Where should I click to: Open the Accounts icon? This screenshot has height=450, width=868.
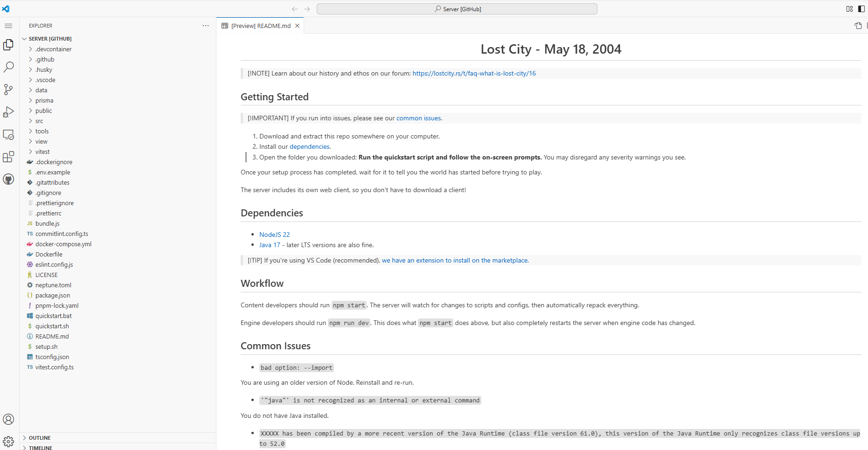(x=8, y=419)
